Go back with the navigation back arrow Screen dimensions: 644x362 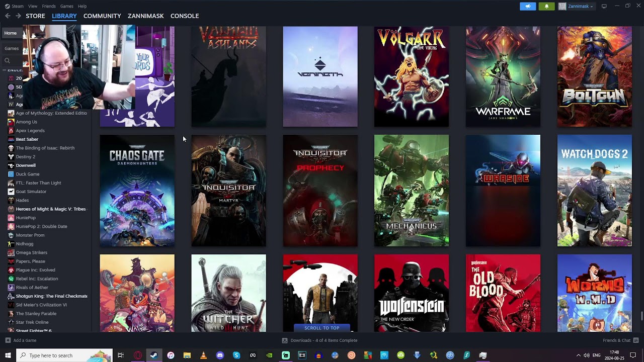point(8,16)
